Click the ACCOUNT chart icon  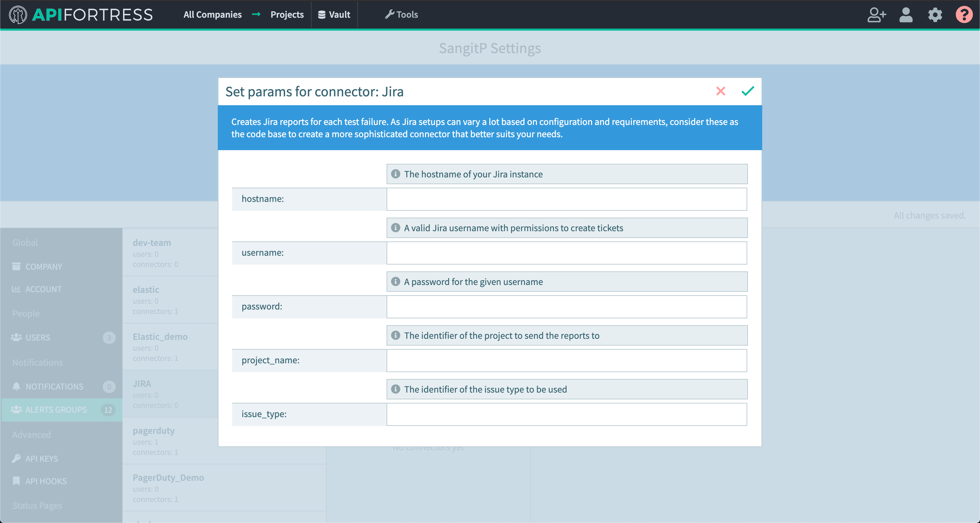coord(16,289)
